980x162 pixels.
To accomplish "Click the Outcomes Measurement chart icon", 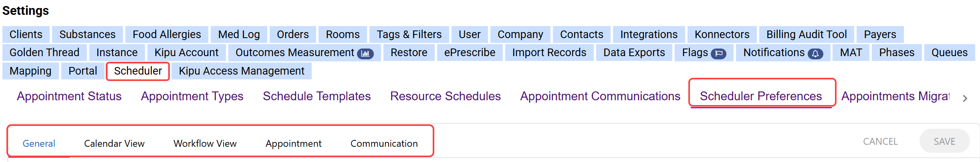I will click(x=365, y=53).
